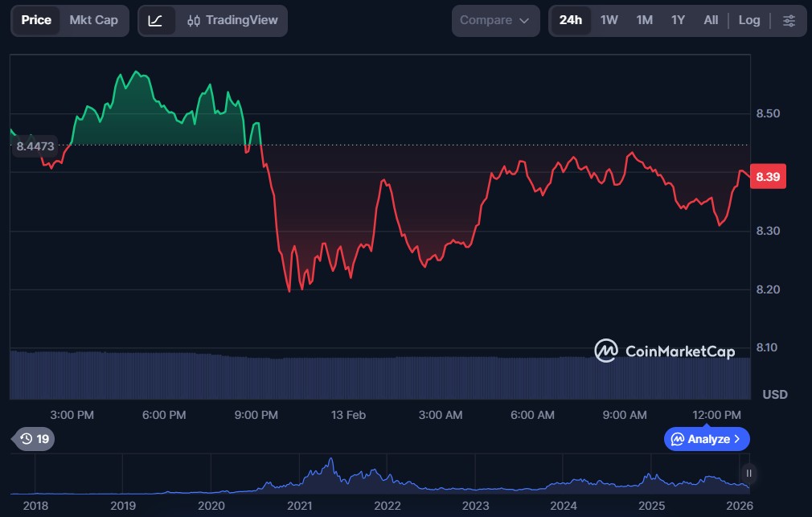Show All time price history
812x517 pixels.
[x=711, y=20]
